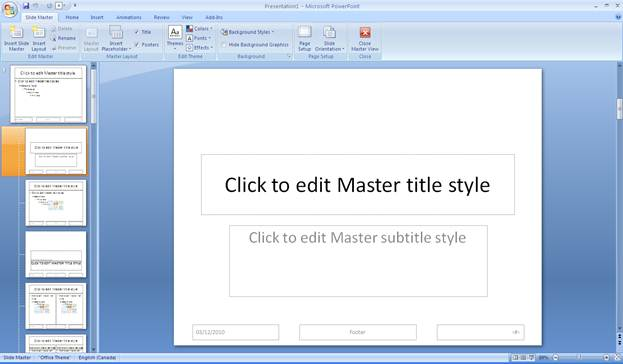Open PowerPoint Help

coord(618,17)
